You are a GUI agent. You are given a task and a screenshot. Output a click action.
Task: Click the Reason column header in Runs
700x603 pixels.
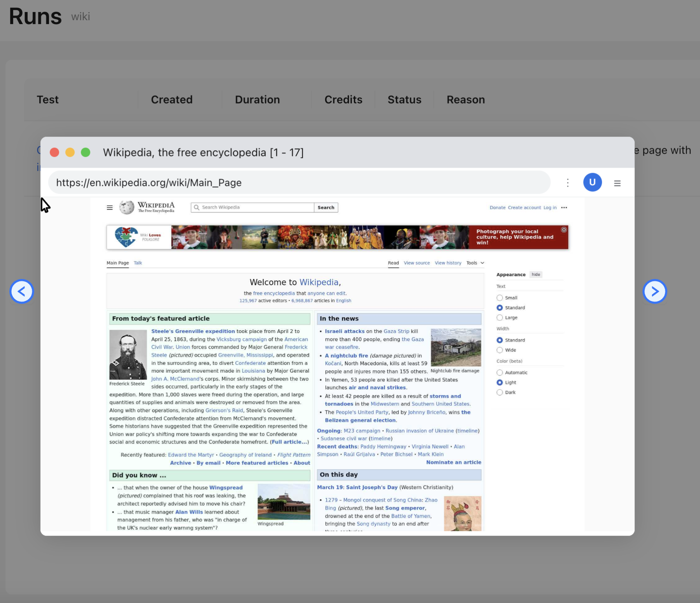coord(466,100)
